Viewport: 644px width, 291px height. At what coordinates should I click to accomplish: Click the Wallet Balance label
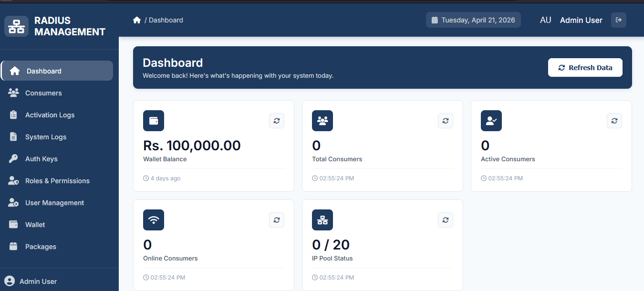click(165, 159)
